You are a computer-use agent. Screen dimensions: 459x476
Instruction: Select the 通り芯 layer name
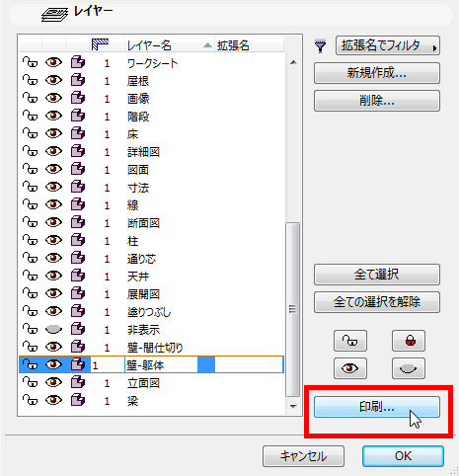(141, 259)
